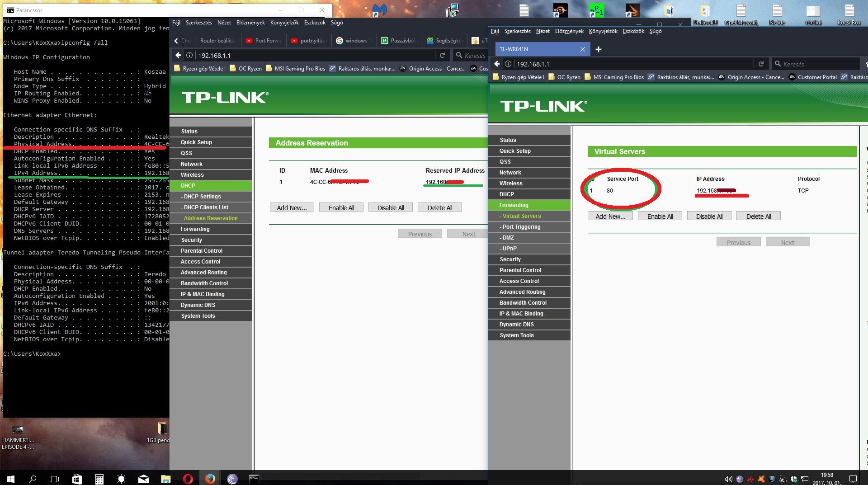
Task: Click back arrow in left Firefox window
Action: pyautogui.click(x=178, y=55)
